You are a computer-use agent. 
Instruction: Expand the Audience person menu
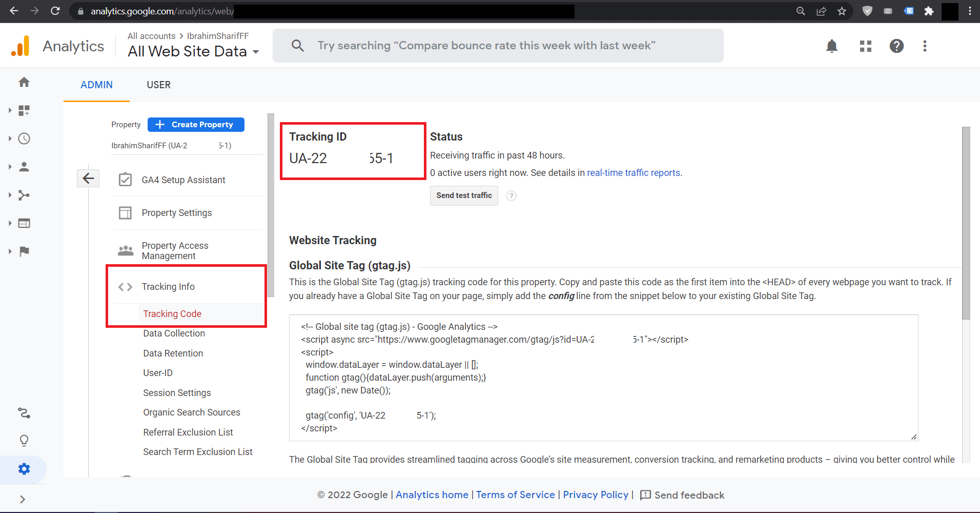pyautogui.click(x=24, y=167)
